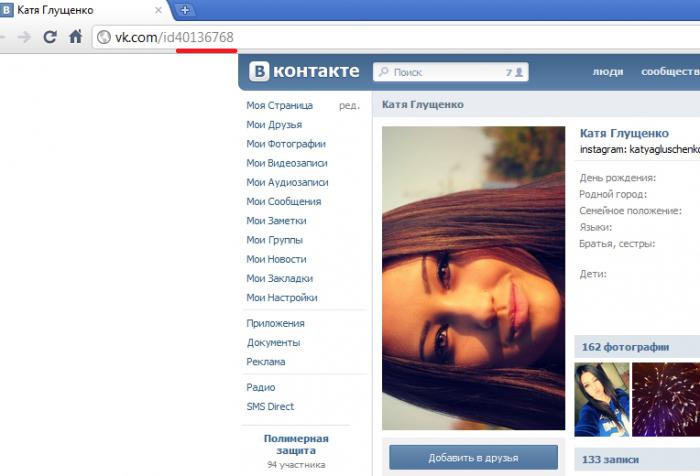Screen dimensions: 700x476
Task: Click the Поиск search field
Action: 450,72
